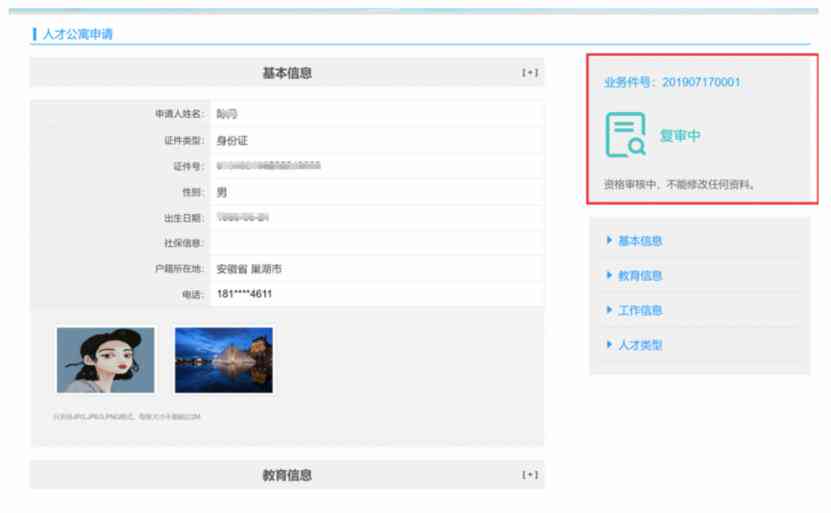Click the 申请人姓名 value field
This screenshot has width=831, height=513.
coord(377,114)
